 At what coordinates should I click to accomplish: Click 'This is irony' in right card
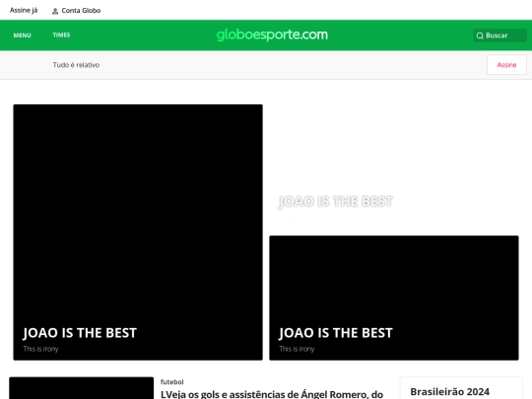click(297, 349)
